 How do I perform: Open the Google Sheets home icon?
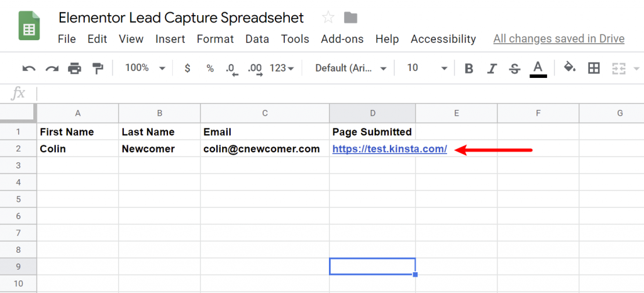click(x=29, y=27)
